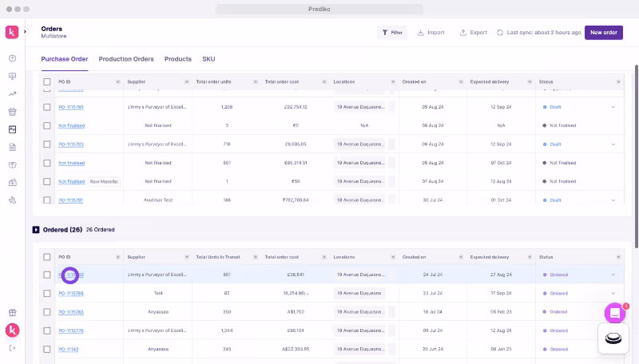Image resolution: width=639 pixels, height=364 pixels.
Task: Open Expected delivery column menu in Ordered table
Action: click(x=530, y=257)
